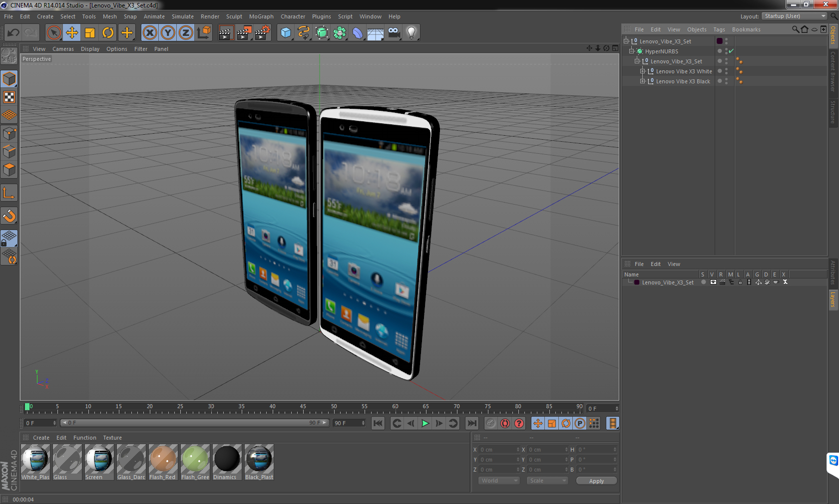
Task: Open the object manager Tags menu
Action: 719,29
